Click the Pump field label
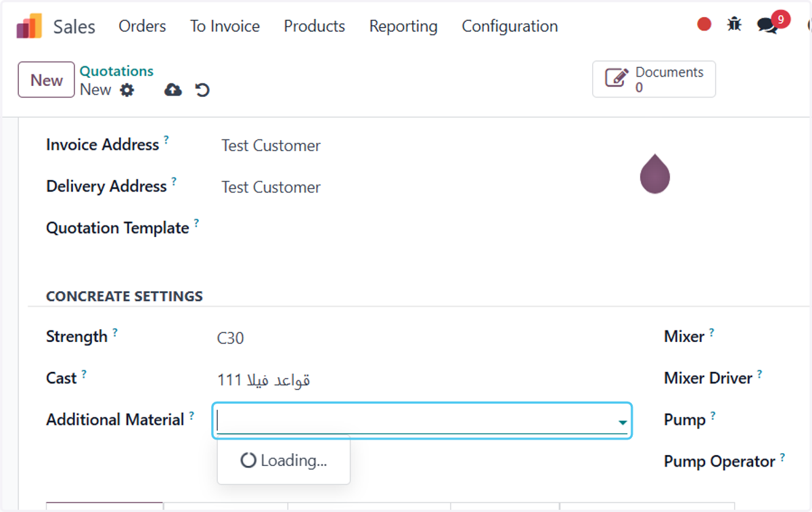This screenshot has width=812, height=512. [685, 420]
